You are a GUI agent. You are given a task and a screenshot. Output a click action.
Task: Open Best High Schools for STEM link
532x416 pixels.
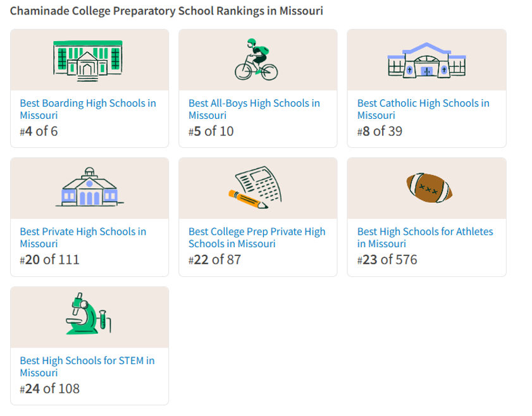point(87,367)
